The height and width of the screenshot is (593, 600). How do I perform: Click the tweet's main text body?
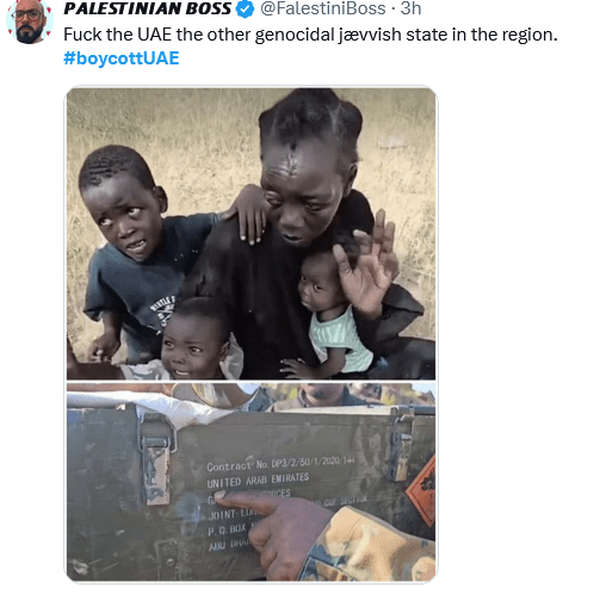coord(310,35)
